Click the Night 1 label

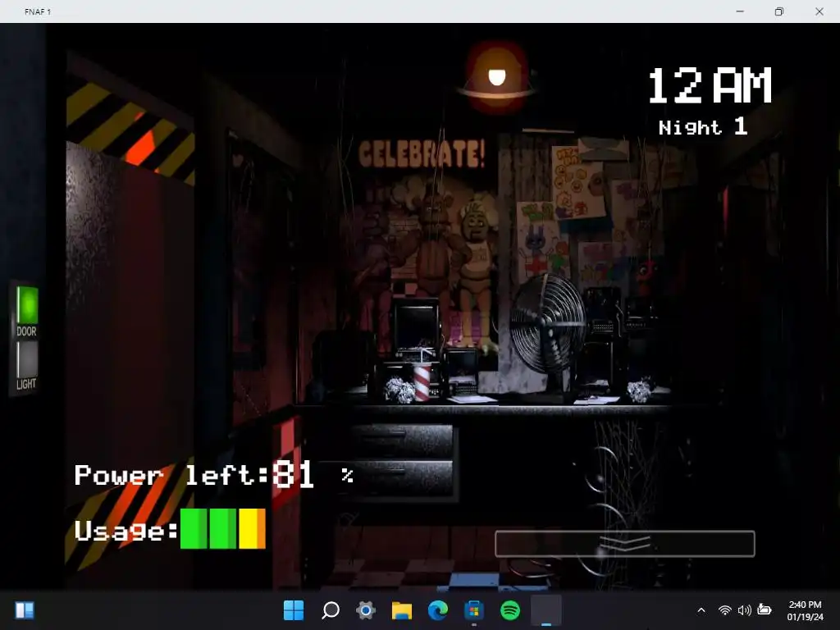click(702, 127)
